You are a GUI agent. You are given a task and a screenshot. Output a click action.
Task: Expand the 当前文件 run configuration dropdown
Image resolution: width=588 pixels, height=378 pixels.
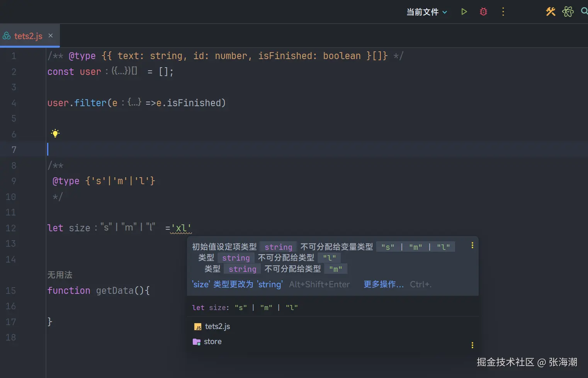pos(427,12)
